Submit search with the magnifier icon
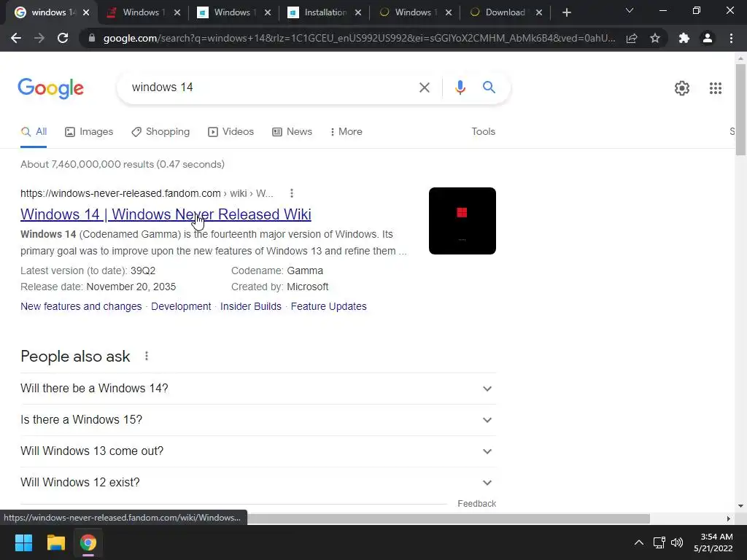The height and width of the screenshot is (560, 747). click(x=489, y=87)
